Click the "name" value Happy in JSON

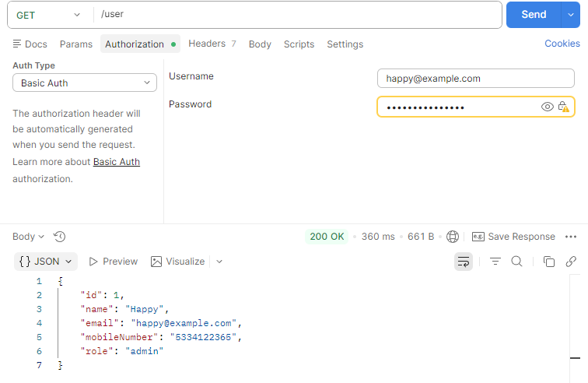(145, 309)
